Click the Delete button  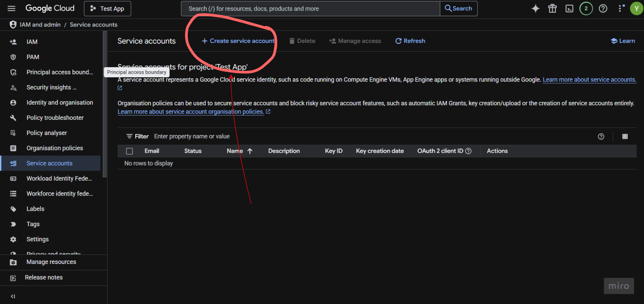pos(302,41)
